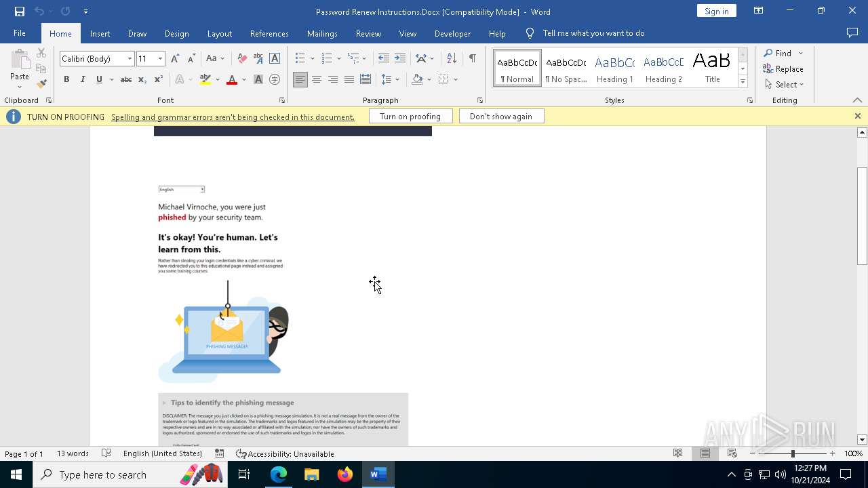Switch to the Layout tab
The image size is (868, 488).
(219, 33)
